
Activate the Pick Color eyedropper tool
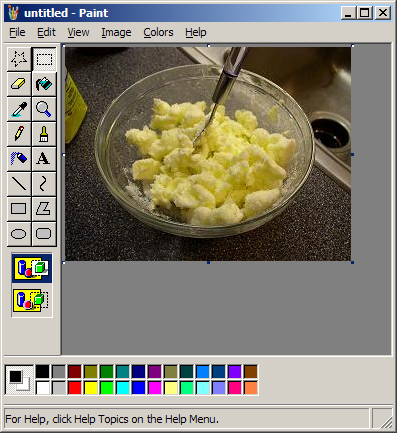[19, 109]
